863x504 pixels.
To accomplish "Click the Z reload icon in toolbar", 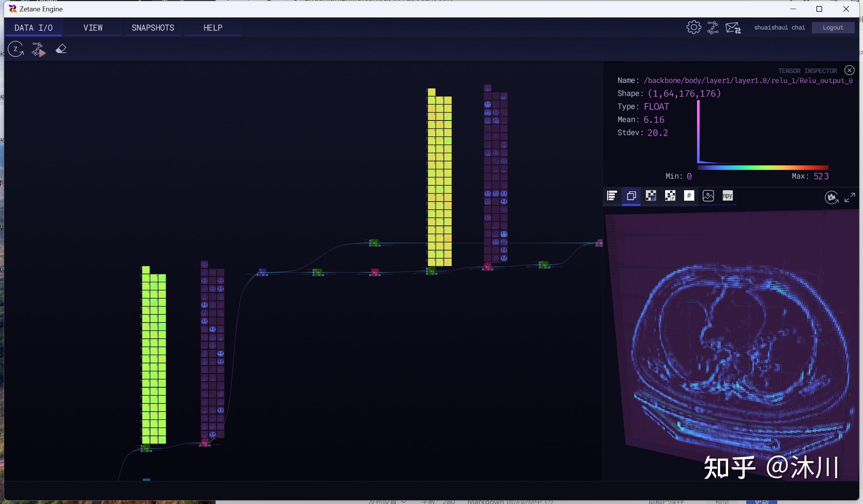I will [x=15, y=49].
